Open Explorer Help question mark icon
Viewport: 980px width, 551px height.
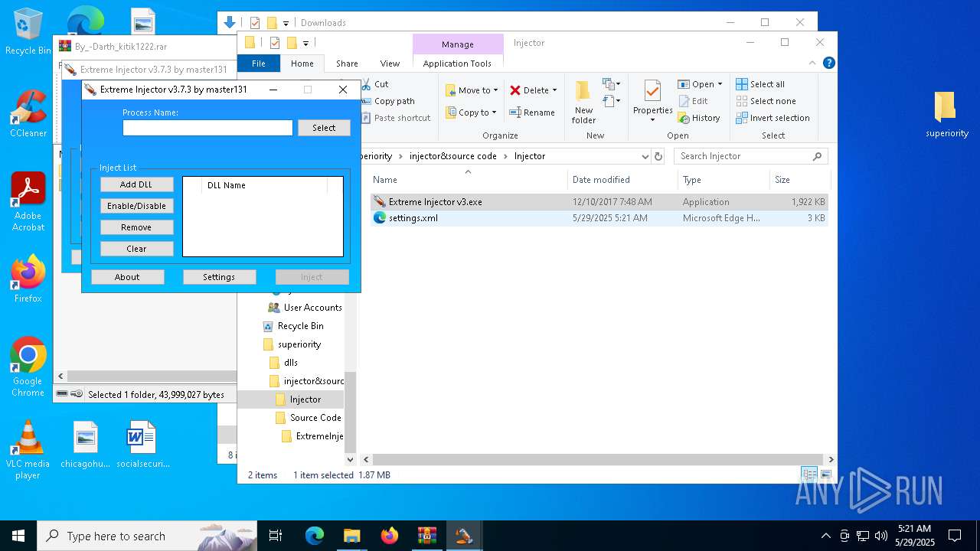[828, 63]
